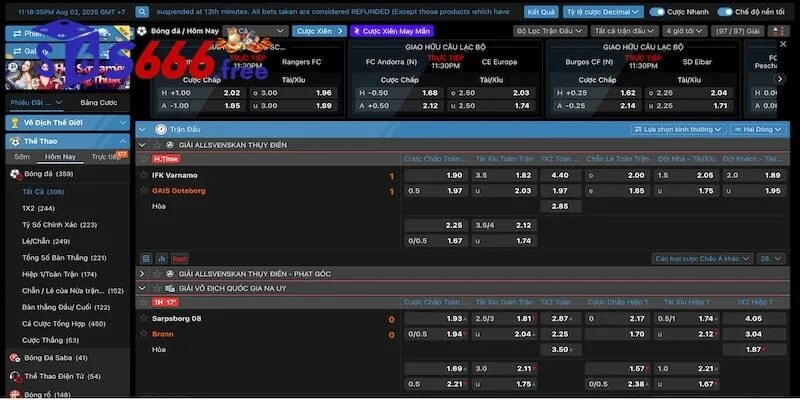Select Tỷ Số Chính Xác market
800x400 pixels.
(x=59, y=225)
